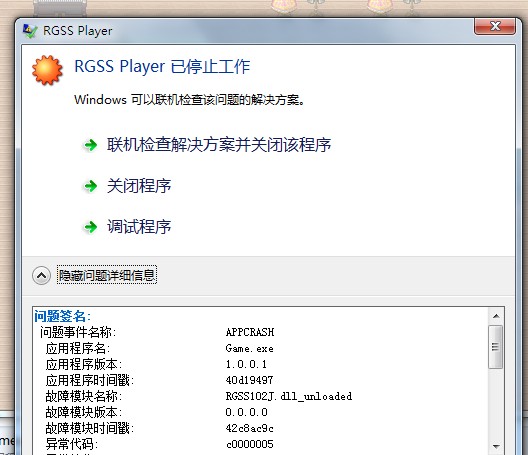Select exception code c0000005
The width and height of the screenshot is (528, 455).
tap(250, 444)
